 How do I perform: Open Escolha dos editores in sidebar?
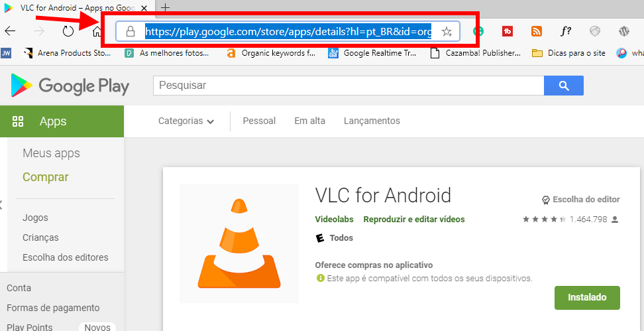[66, 257]
